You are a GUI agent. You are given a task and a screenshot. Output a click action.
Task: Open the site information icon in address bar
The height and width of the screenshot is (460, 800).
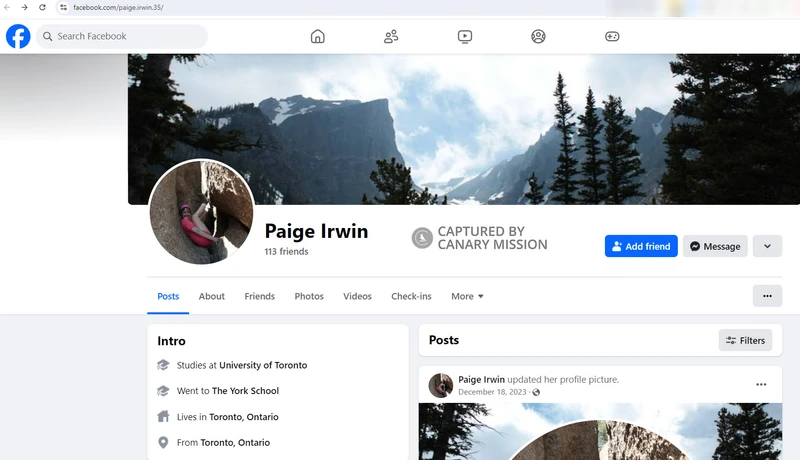(x=63, y=7)
